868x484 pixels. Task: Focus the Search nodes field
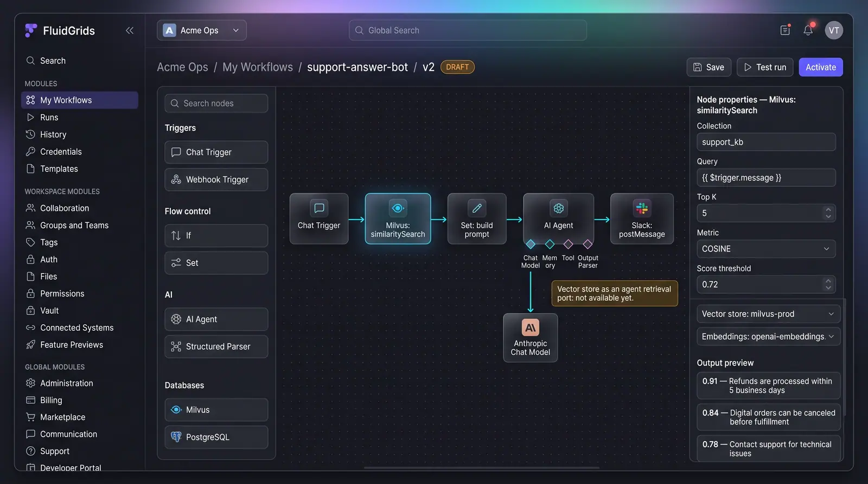(216, 104)
